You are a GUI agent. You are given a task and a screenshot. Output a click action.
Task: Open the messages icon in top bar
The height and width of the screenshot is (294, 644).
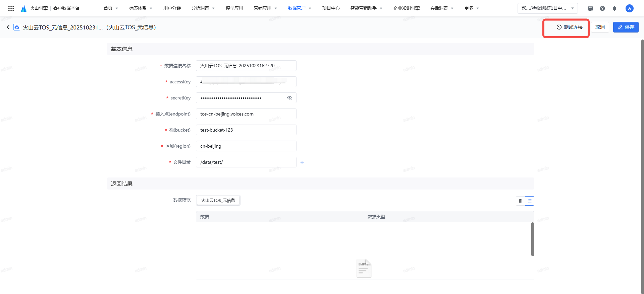click(590, 8)
